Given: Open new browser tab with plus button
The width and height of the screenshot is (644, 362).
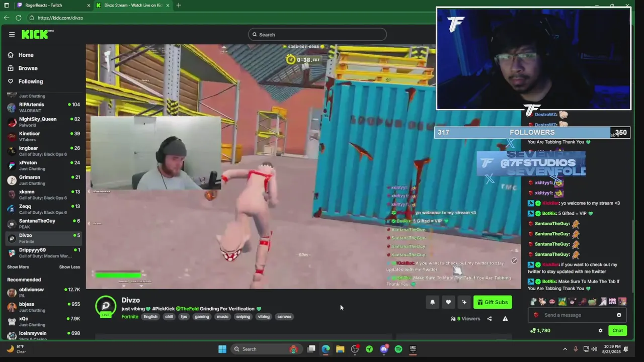Looking at the screenshot, I should pos(179,5).
